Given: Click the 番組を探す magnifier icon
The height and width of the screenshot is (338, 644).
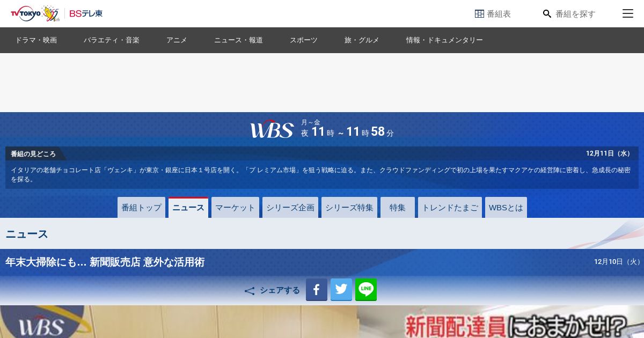Looking at the screenshot, I should click(x=547, y=14).
